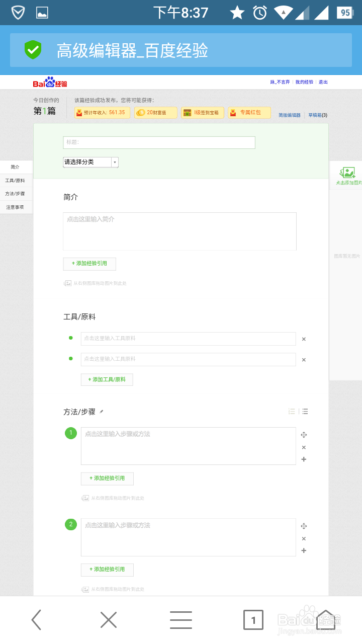Tap the shield notification icon in status bar
Viewport: 362px width, 644px height.
click(18, 13)
